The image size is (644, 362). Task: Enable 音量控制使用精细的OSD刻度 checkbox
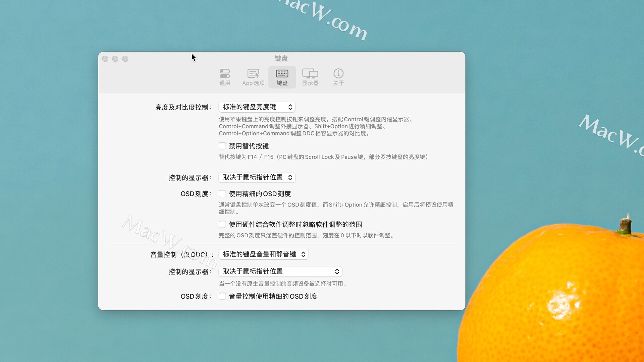[222, 296]
